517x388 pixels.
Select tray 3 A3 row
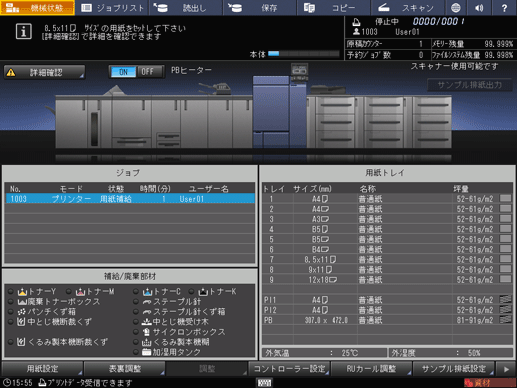(x=387, y=219)
